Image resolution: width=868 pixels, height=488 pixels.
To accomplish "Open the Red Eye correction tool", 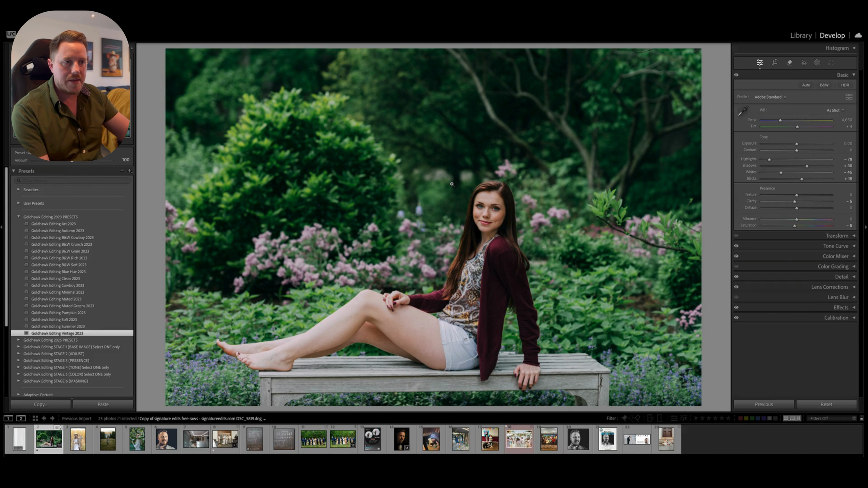I will (804, 62).
